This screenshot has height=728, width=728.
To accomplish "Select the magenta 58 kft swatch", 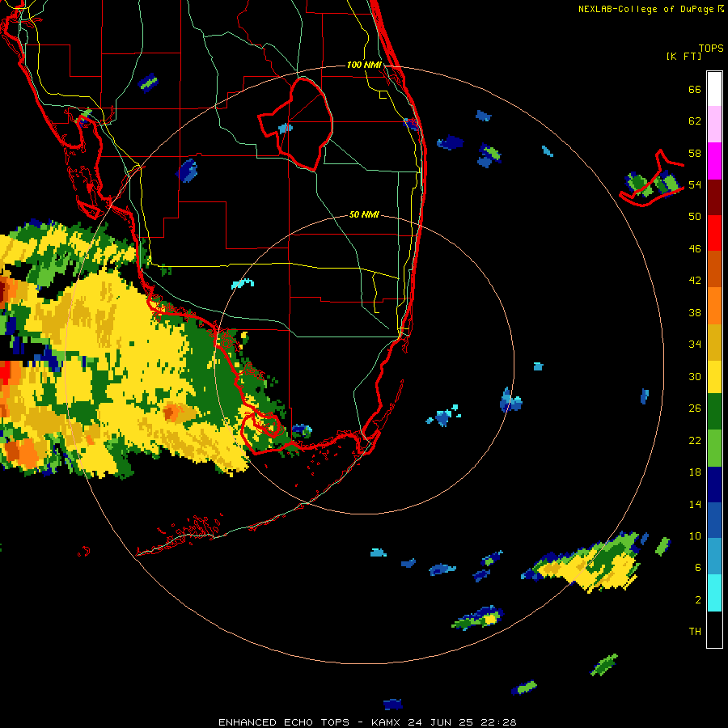I will point(714,161).
